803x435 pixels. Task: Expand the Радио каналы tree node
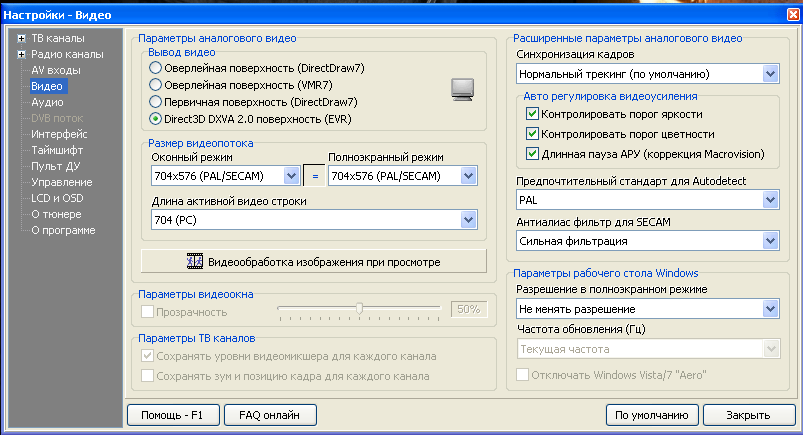coord(22,54)
